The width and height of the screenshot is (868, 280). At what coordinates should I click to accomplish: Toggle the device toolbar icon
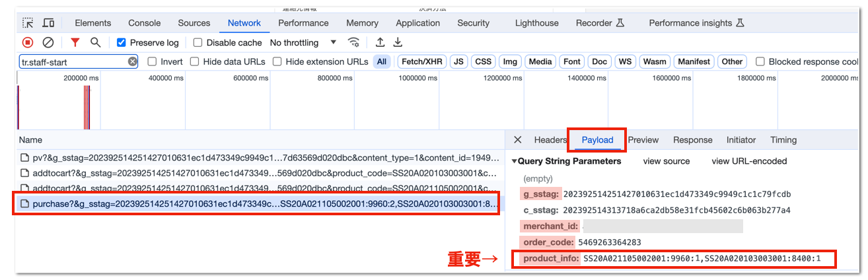(48, 23)
